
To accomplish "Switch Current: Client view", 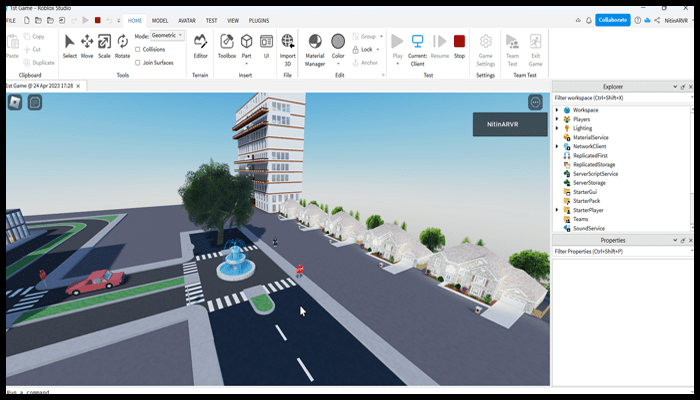I will click(x=417, y=50).
